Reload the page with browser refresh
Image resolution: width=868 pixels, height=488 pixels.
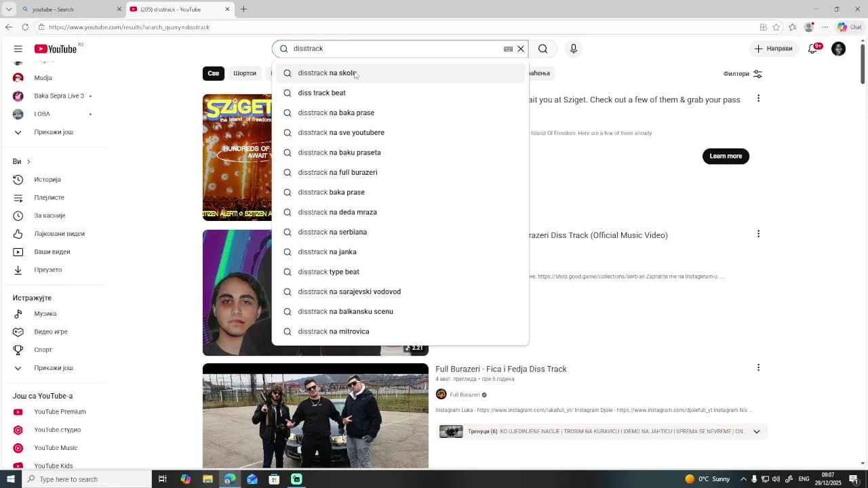pyautogui.click(x=25, y=27)
